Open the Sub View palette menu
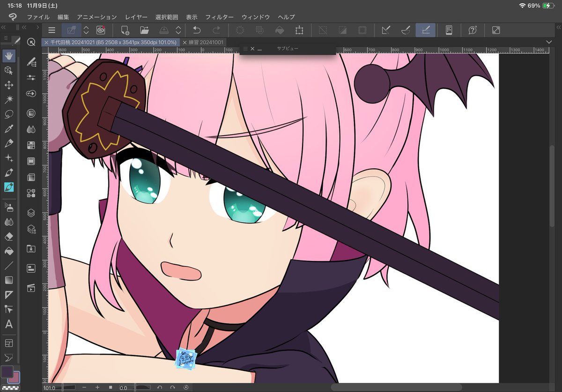This screenshot has width=562, height=392. tap(245, 48)
